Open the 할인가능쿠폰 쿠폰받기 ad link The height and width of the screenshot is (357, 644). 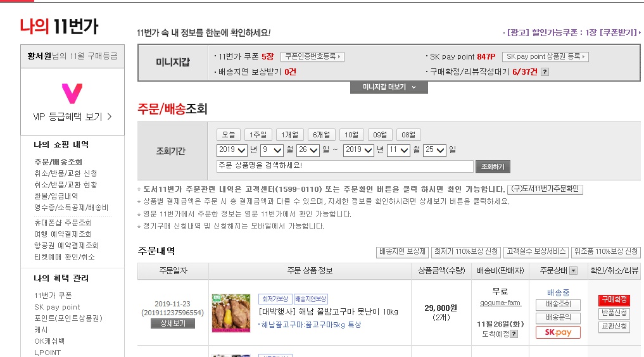tap(572, 32)
